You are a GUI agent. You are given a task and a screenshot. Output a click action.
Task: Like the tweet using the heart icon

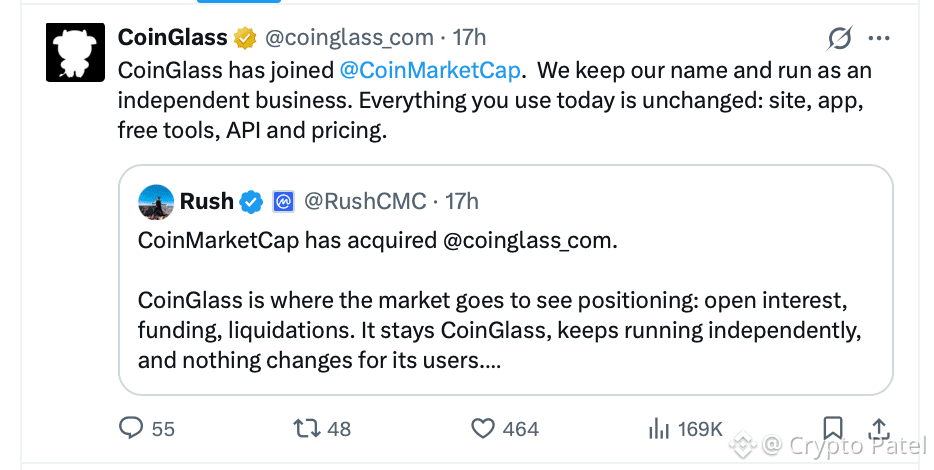[482, 428]
